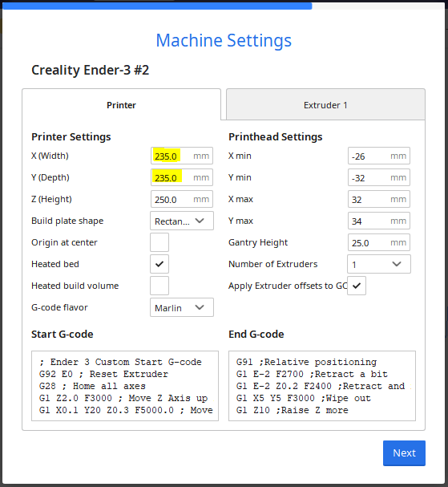Click the Y (Depth) input field
The image size is (448, 487).
click(182, 177)
